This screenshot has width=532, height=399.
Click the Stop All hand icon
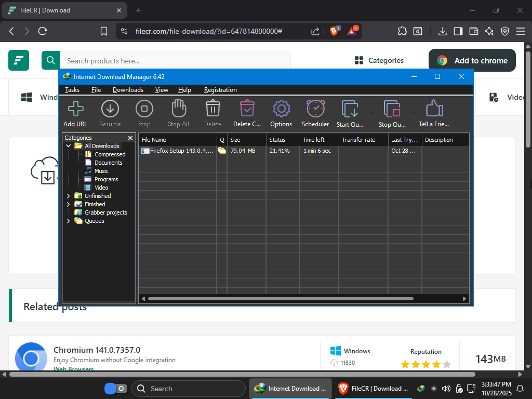click(x=178, y=110)
